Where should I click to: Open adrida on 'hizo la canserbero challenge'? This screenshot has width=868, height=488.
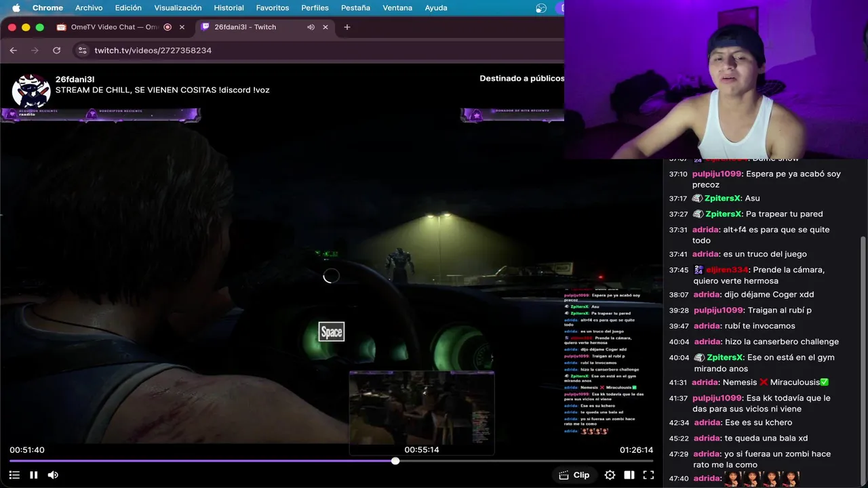[707, 342]
